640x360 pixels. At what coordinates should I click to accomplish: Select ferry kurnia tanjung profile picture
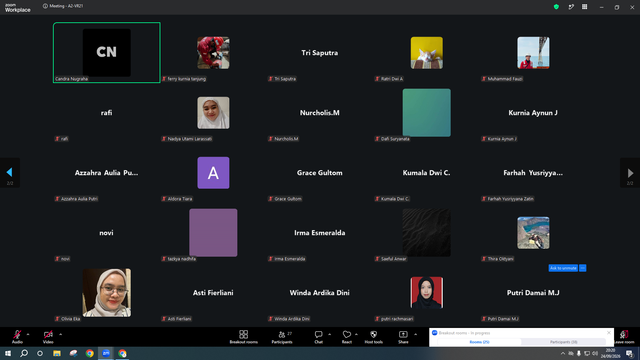click(x=213, y=53)
